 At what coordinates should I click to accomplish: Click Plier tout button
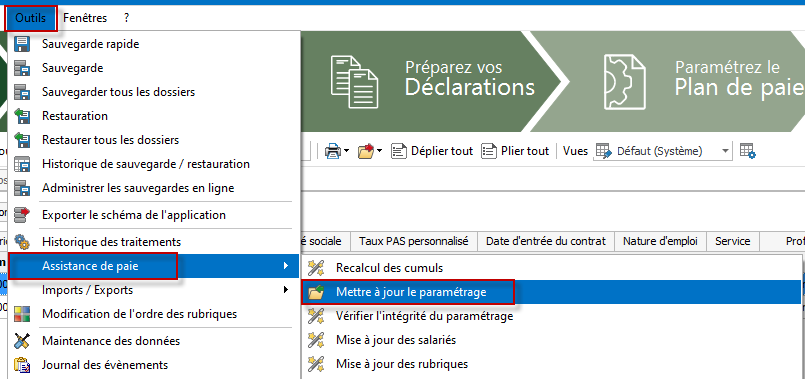(x=515, y=151)
